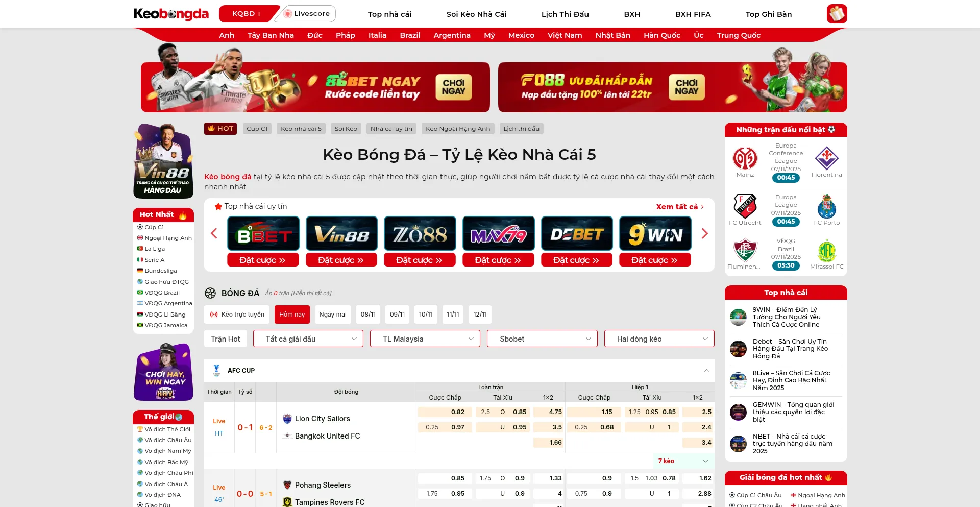Open the TL Malaysia odds format dropdown
The image size is (980, 507).
tap(425, 339)
